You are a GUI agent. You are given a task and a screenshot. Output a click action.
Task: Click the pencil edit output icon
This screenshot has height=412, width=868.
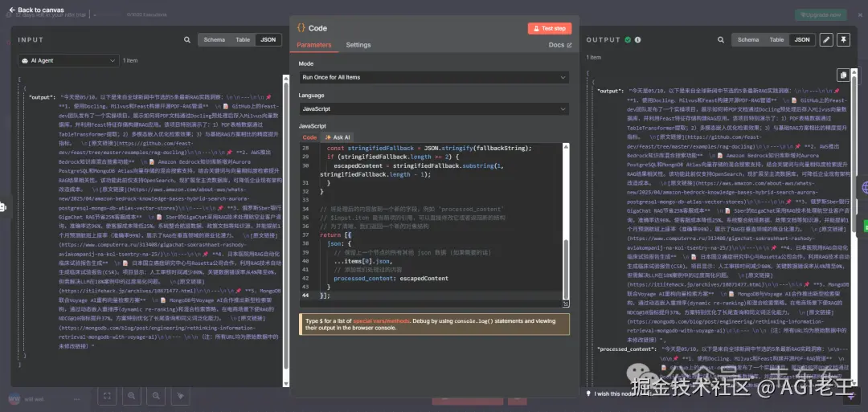(826, 40)
